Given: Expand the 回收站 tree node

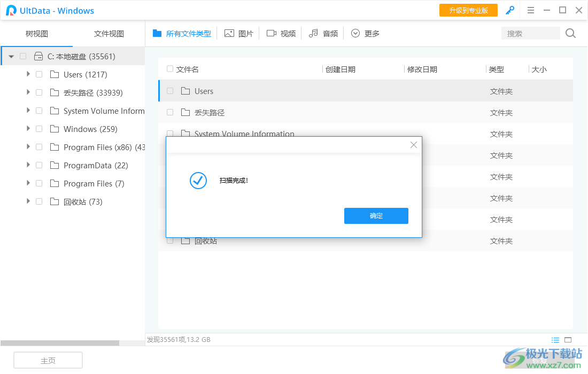Looking at the screenshot, I should (x=28, y=201).
